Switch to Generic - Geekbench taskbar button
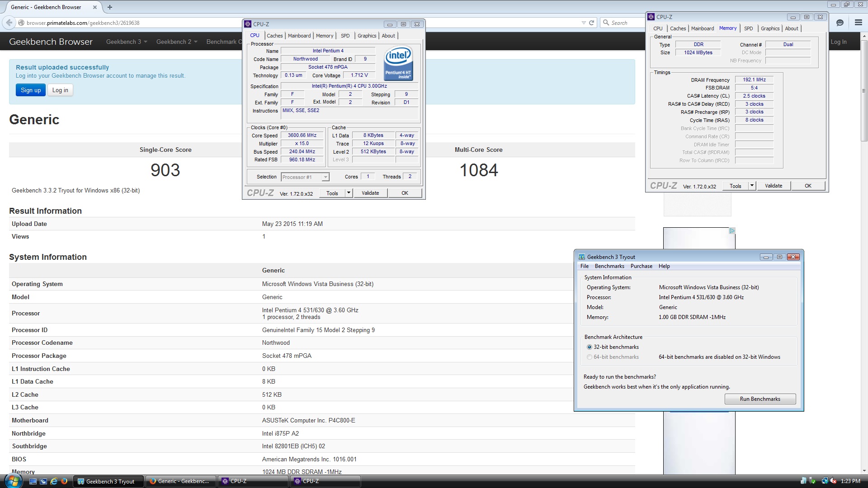This screenshot has width=868, height=488. pyautogui.click(x=181, y=481)
